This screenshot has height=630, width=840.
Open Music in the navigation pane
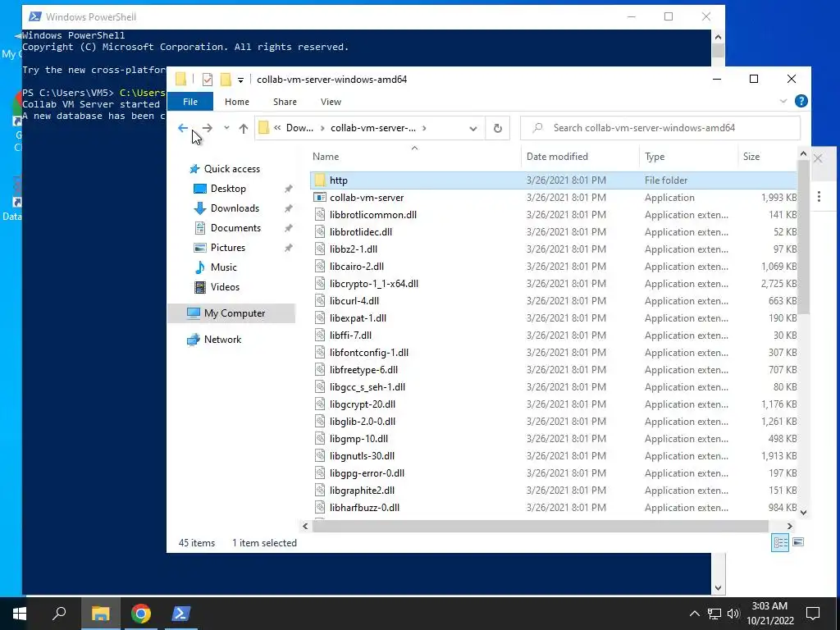pos(223,267)
